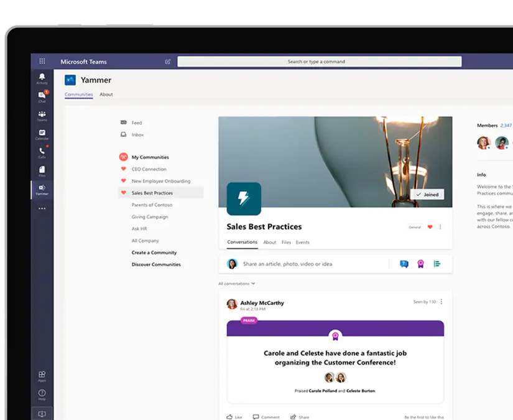
Task: Switch to the Events tab
Action: pyautogui.click(x=303, y=242)
